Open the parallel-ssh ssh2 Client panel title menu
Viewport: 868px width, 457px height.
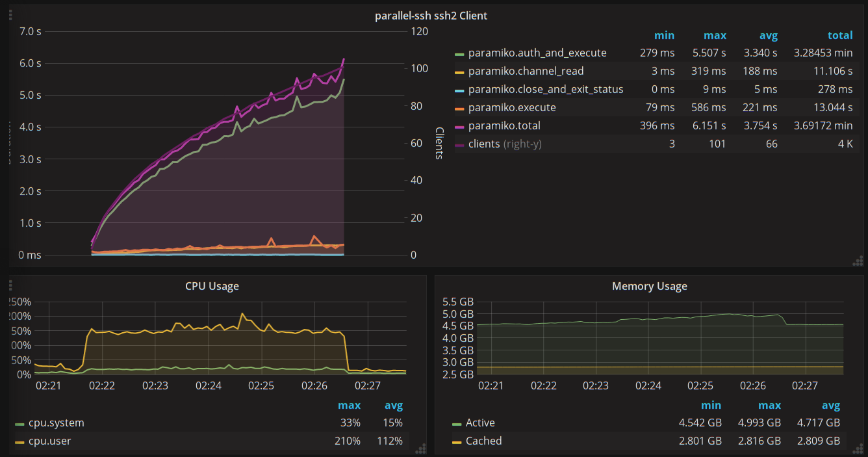tap(431, 16)
